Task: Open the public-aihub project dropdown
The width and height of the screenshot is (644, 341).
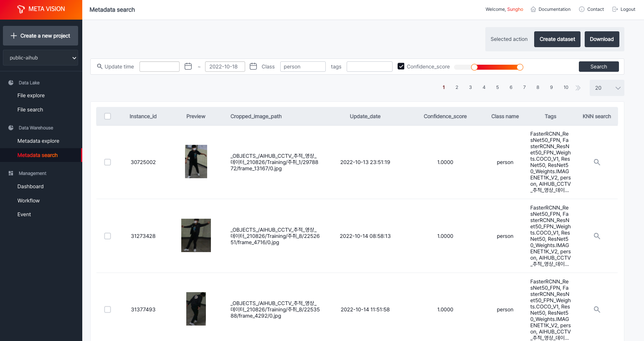Action: 41,58
